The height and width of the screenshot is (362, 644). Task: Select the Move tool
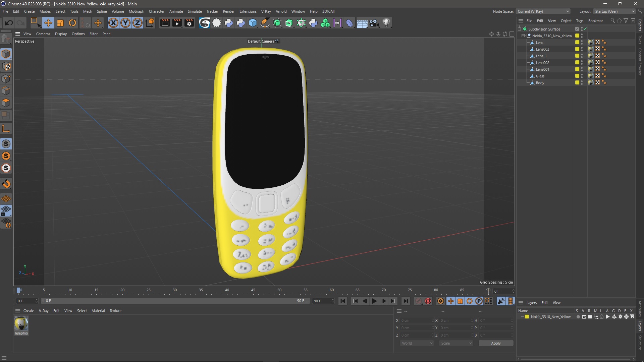click(48, 23)
